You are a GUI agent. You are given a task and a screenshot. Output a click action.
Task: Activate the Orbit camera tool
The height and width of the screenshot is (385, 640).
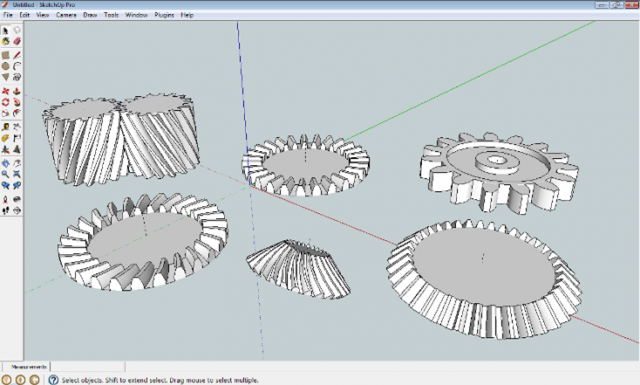click(x=5, y=163)
